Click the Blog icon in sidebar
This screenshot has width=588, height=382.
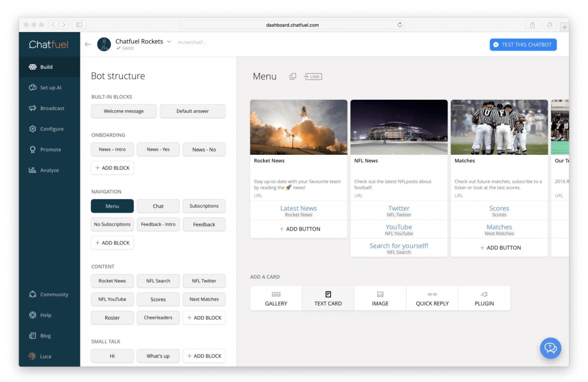click(33, 336)
